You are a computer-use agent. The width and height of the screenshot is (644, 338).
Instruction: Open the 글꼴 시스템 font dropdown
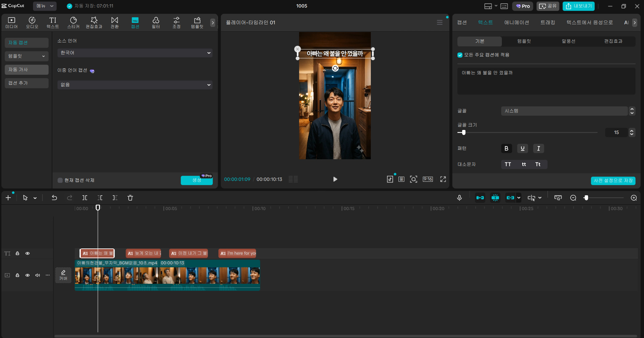point(564,111)
